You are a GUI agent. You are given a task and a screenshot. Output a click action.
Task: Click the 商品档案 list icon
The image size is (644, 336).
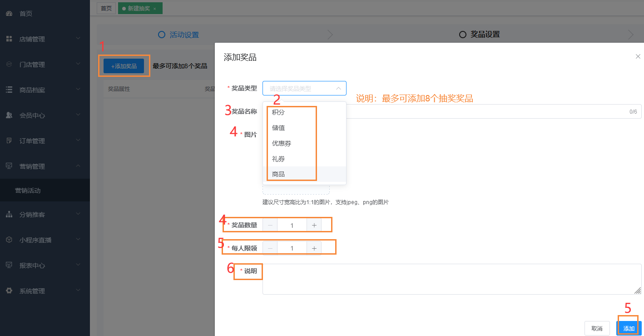9,90
